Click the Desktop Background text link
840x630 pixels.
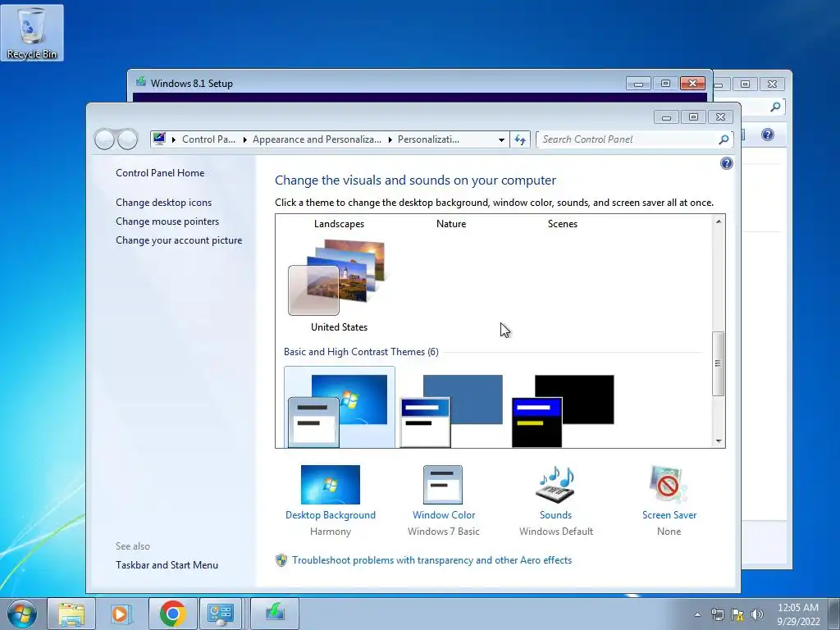click(331, 515)
